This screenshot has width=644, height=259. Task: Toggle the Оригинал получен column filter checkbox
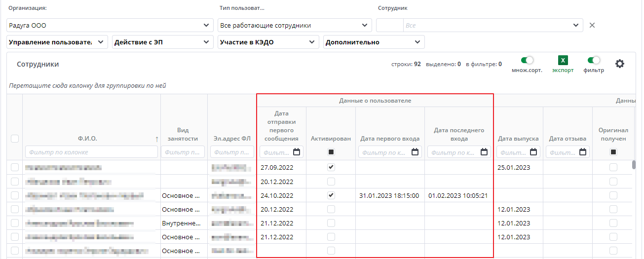(x=613, y=152)
